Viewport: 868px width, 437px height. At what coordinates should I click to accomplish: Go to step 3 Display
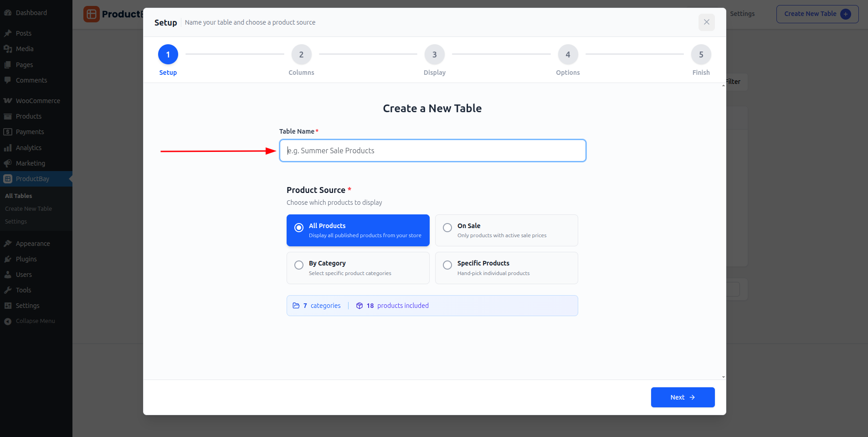click(434, 55)
